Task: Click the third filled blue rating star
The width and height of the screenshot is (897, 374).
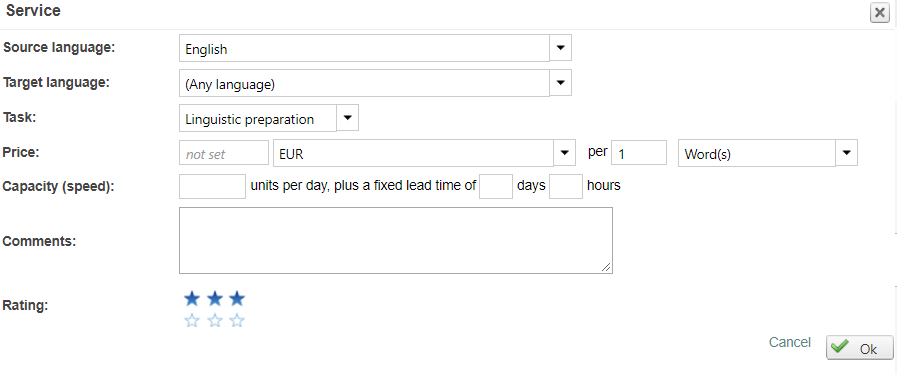Action: 237,299
